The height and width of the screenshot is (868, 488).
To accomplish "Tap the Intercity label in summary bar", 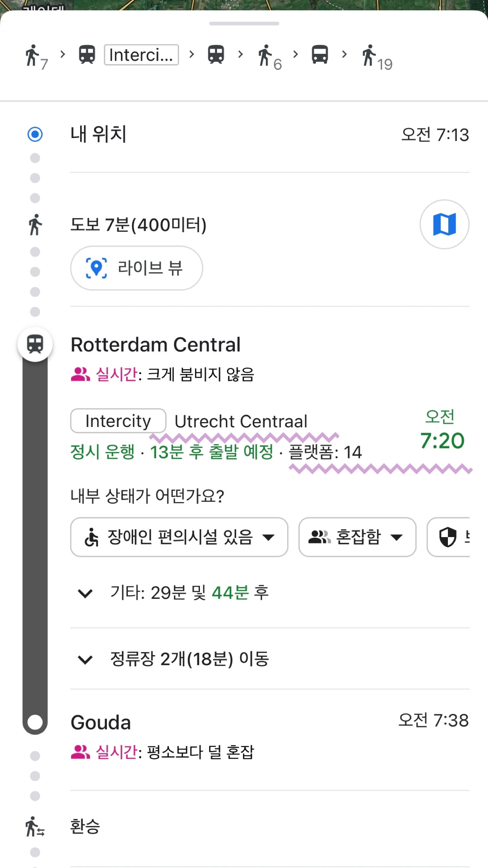I will pyautogui.click(x=141, y=55).
